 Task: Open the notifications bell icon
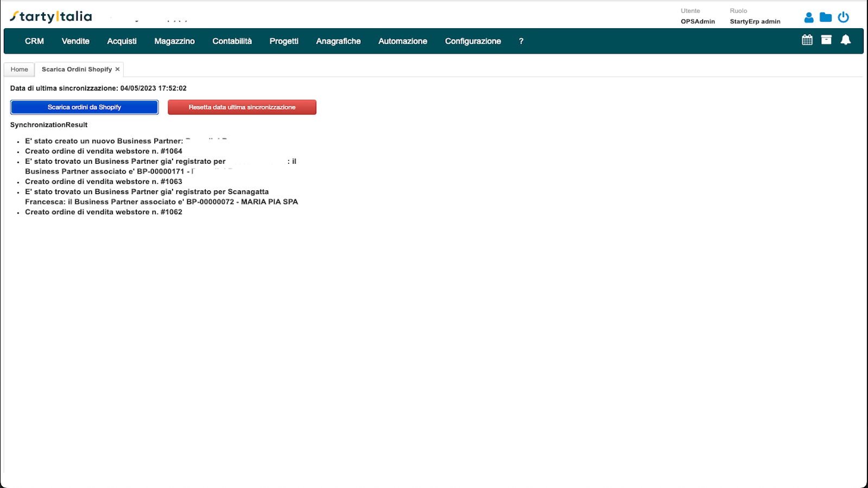point(846,40)
